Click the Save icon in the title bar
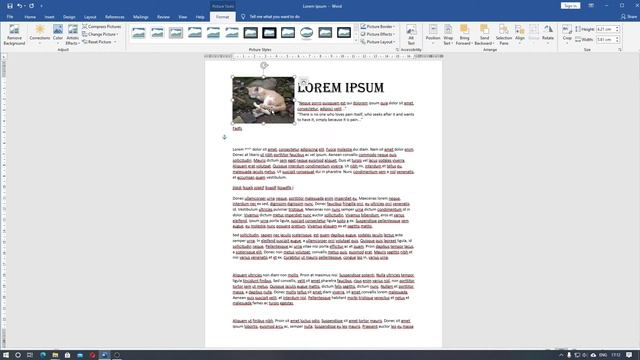Viewport: 640px width, 360px height. point(9,6)
